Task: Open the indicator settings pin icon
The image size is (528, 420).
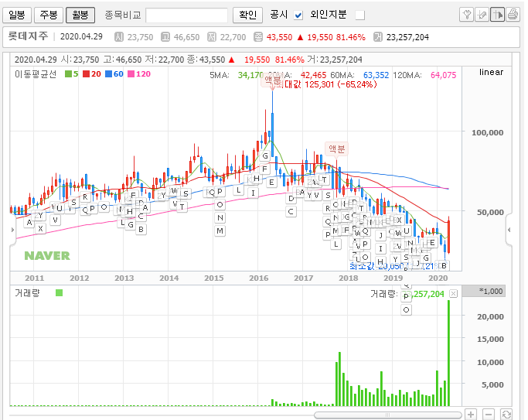Action: [466, 15]
